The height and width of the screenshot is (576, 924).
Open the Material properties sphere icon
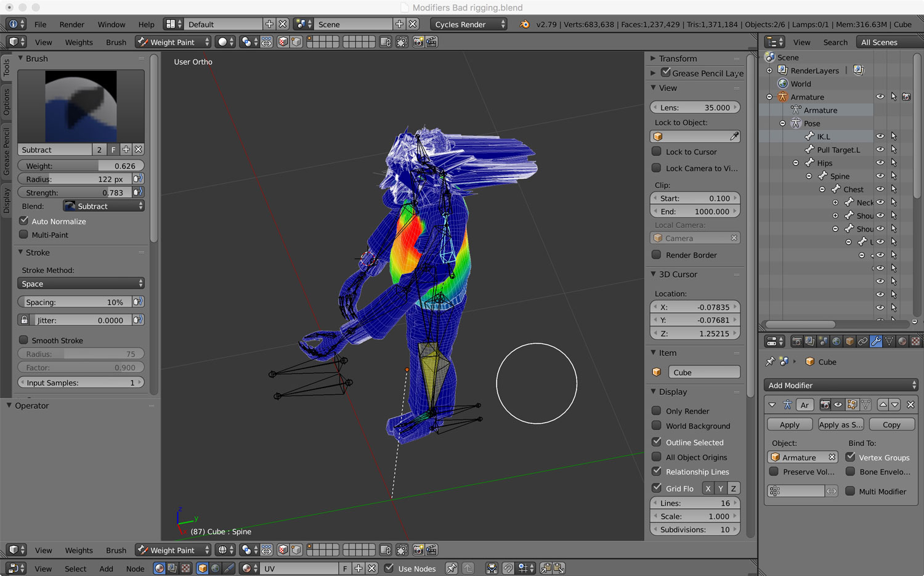(902, 341)
